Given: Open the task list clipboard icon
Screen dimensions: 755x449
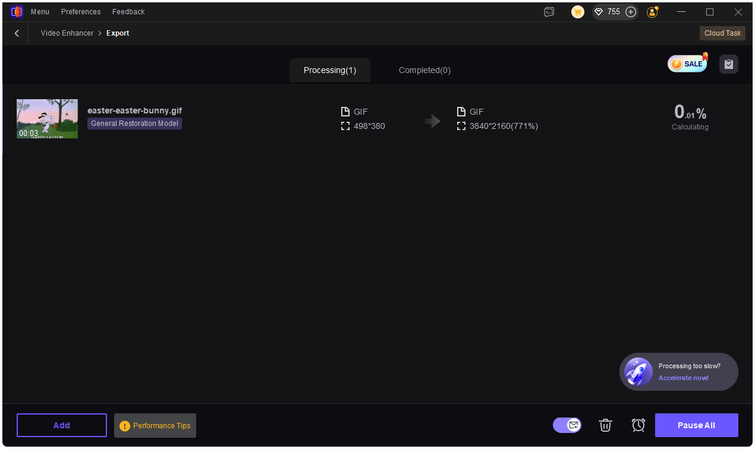Looking at the screenshot, I should coord(728,64).
